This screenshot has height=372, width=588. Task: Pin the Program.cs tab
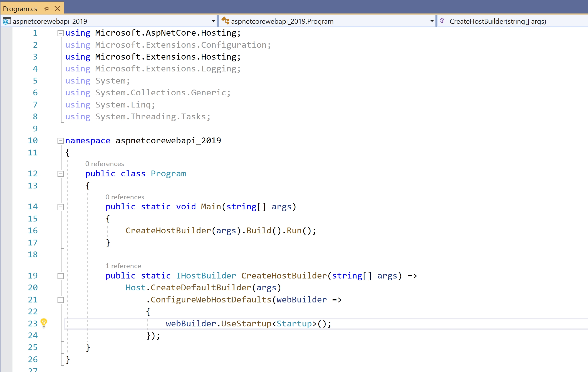point(46,9)
